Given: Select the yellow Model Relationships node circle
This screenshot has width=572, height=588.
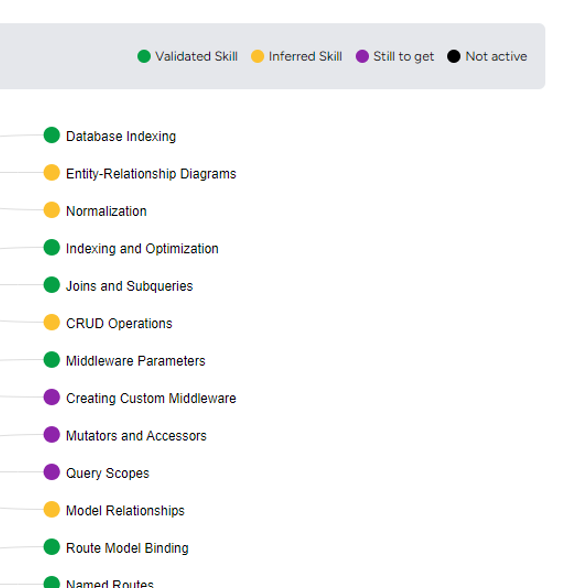Looking at the screenshot, I should 52,510.
